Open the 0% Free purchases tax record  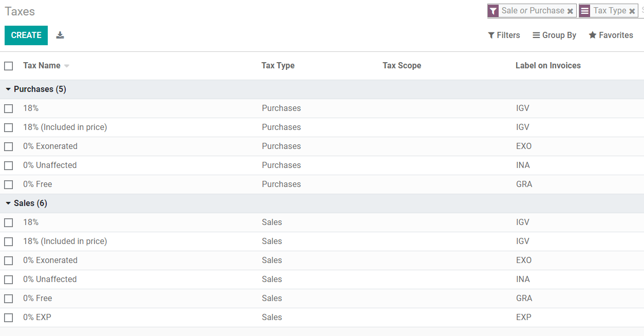pos(37,184)
